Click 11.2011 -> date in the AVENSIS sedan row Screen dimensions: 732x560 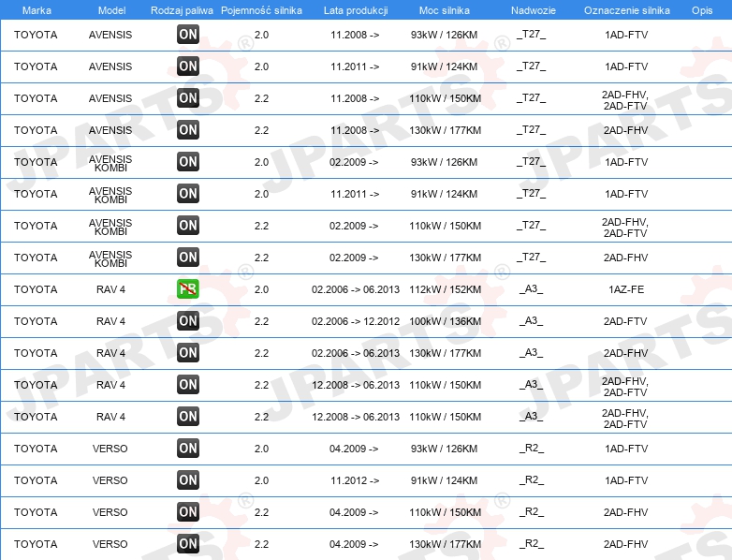pos(355,66)
